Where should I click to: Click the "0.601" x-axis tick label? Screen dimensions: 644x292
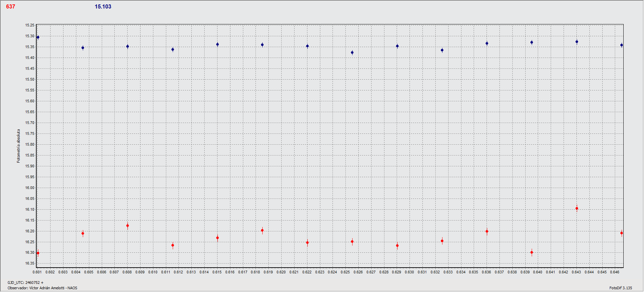point(37,272)
